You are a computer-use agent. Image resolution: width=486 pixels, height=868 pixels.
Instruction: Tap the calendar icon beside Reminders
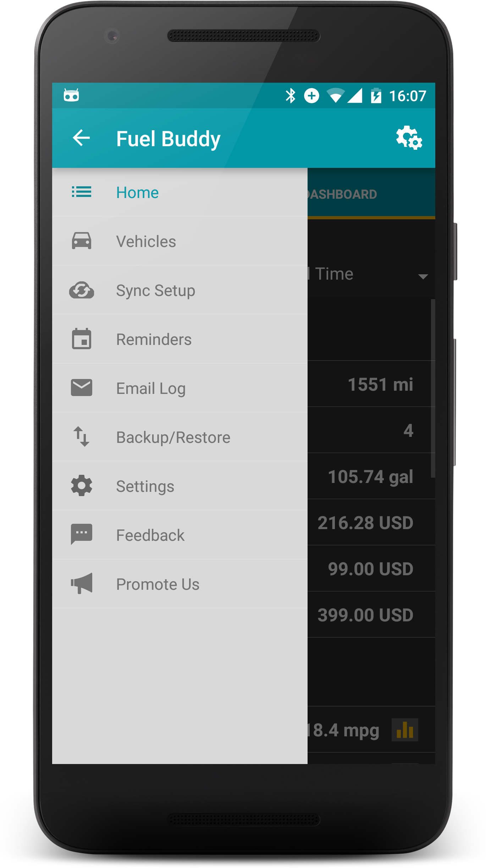tap(82, 339)
